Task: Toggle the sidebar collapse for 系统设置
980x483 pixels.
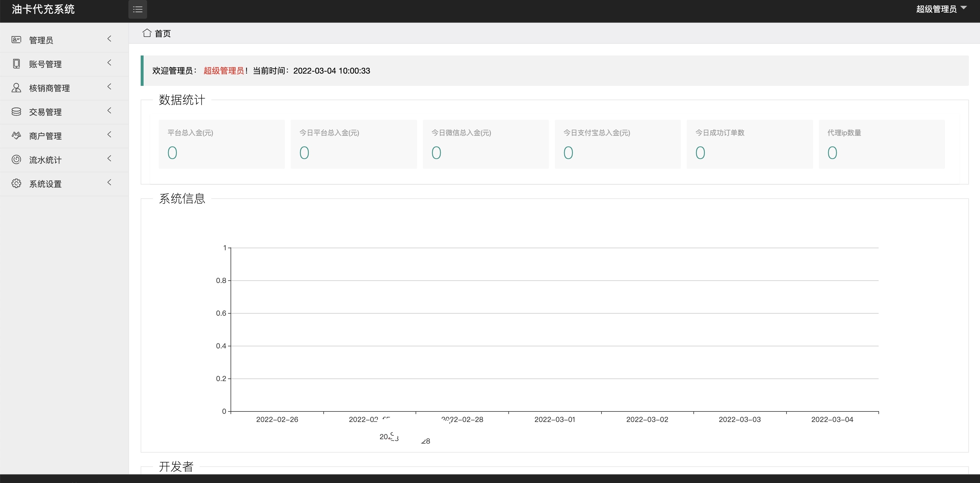Action: click(x=109, y=183)
